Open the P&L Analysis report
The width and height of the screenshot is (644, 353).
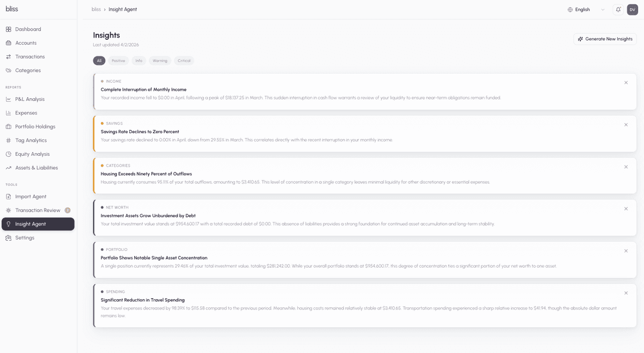pos(31,99)
